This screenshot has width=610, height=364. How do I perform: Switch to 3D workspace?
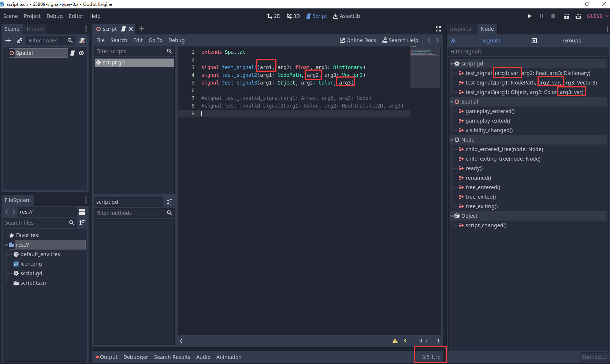[293, 16]
